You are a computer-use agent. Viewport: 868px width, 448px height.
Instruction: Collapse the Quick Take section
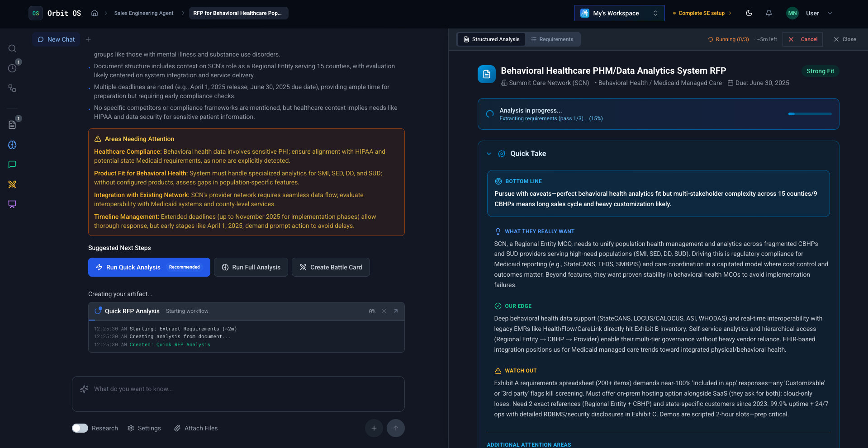[x=489, y=154]
